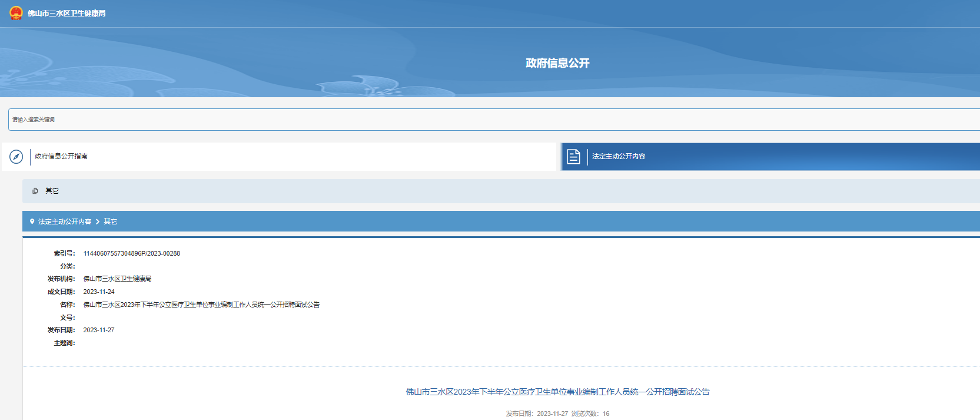Click the 发布日期 label in metadata table
Image resolution: width=980 pixels, height=420 pixels.
coord(61,330)
